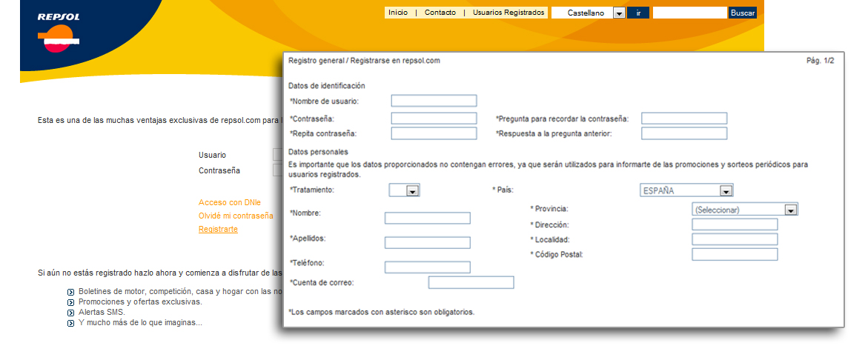Viewport: 868px width, 360px height.
Task: Open Usuarios Registrados menu item
Action: [x=508, y=13]
